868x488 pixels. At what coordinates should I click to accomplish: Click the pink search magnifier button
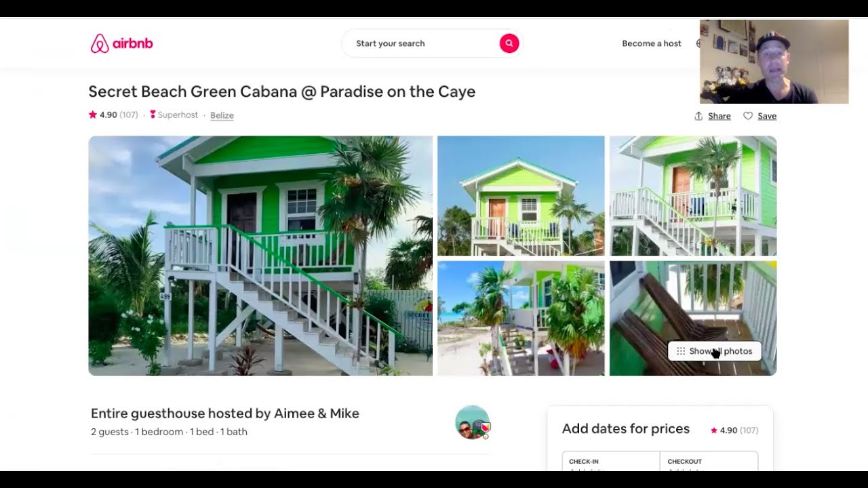(509, 43)
